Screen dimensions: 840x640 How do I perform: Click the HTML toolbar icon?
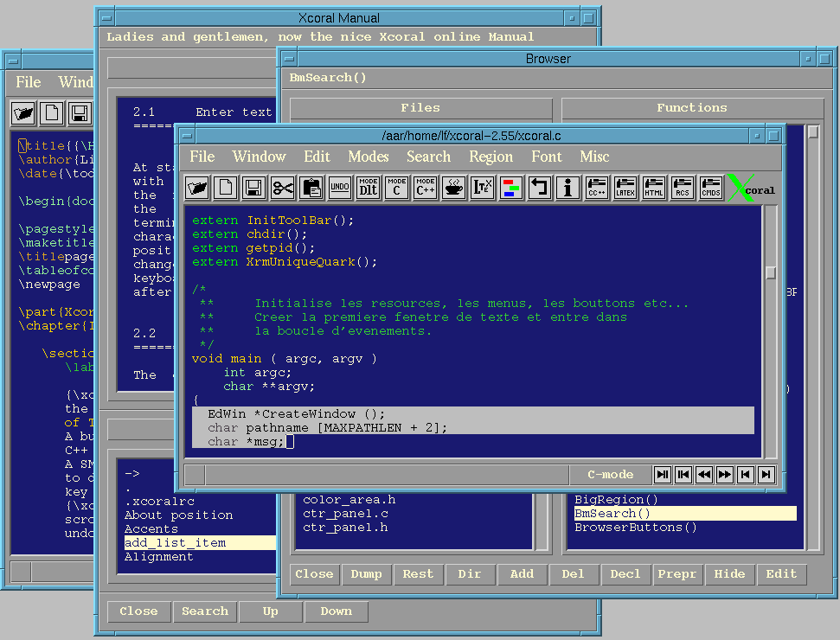tap(653, 188)
